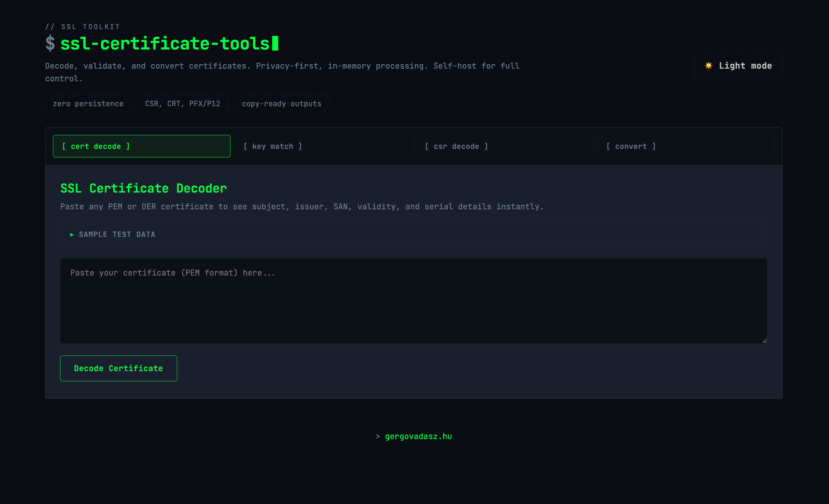Switch to the key match tab
Image resolution: width=829 pixels, height=504 pixels.
323,146
